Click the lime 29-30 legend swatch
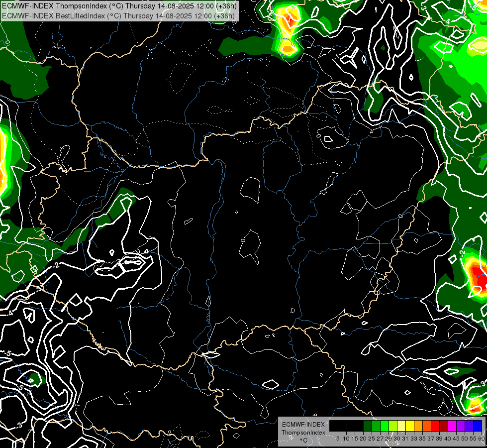The height and width of the screenshot is (448, 487). (393, 426)
